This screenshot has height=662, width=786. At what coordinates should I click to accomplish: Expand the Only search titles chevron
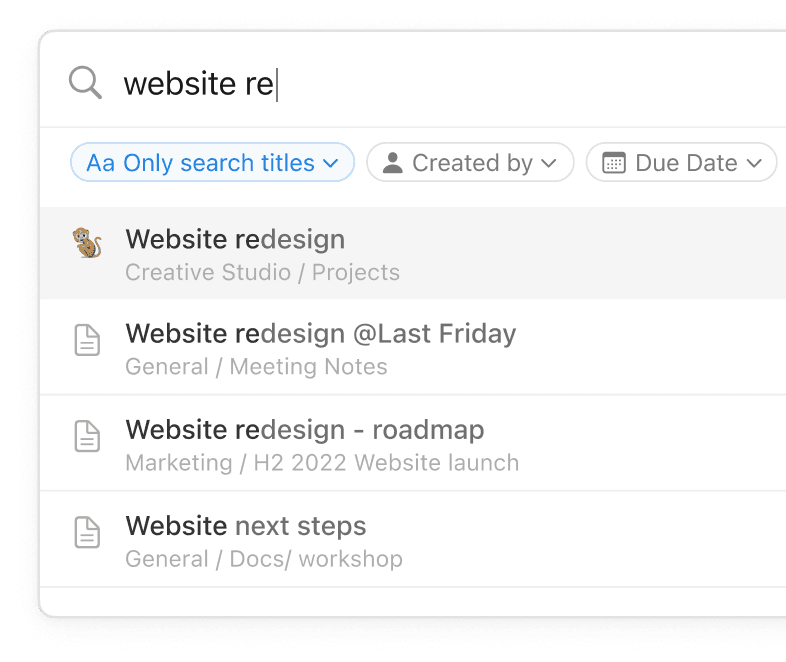(332, 163)
